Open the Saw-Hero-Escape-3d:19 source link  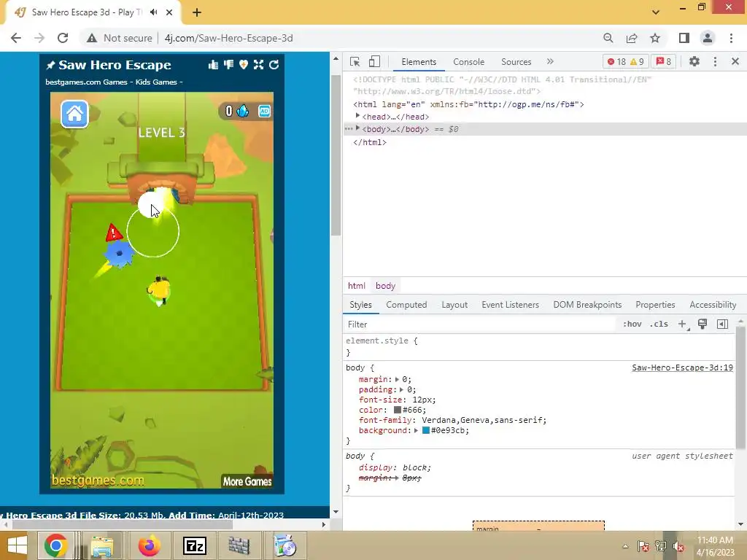tap(682, 367)
